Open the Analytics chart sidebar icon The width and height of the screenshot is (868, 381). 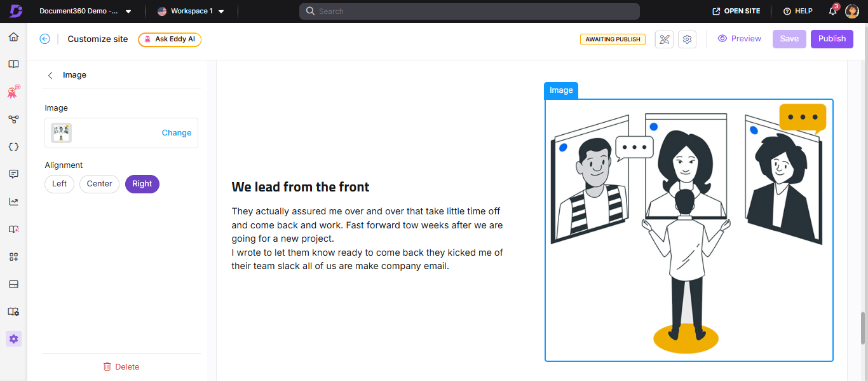13,202
